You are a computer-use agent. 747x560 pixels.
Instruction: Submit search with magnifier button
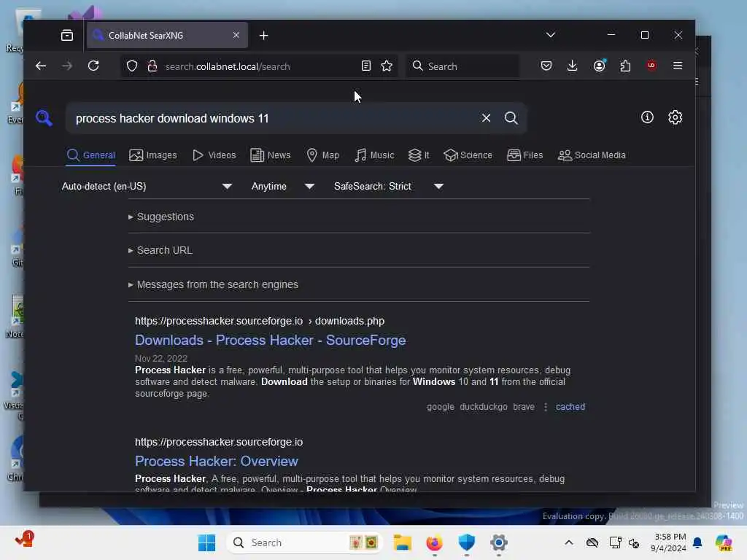pyautogui.click(x=511, y=117)
